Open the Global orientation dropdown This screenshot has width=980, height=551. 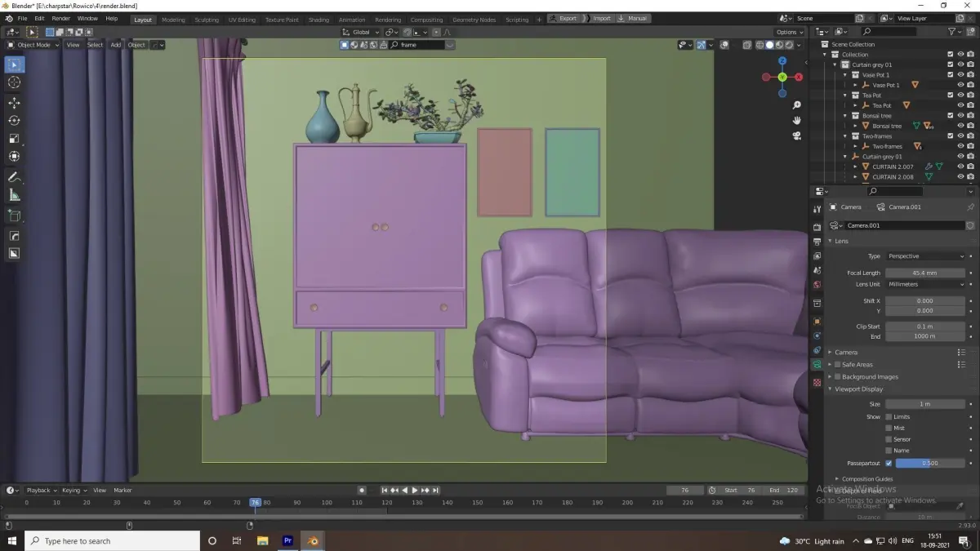point(361,32)
